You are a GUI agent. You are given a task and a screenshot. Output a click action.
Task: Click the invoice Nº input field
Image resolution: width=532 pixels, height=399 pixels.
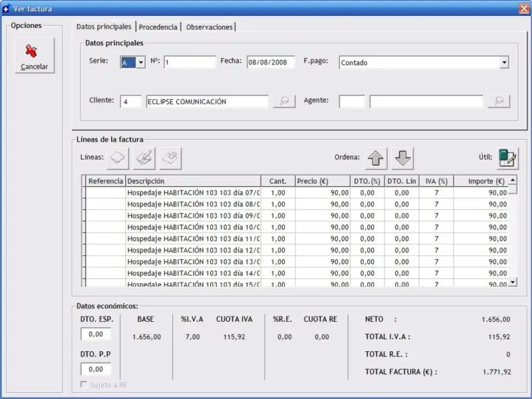(x=190, y=63)
